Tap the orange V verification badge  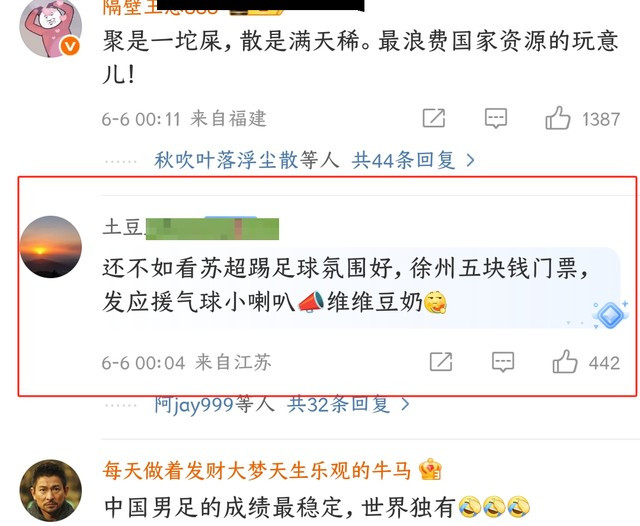[x=70, y=46]
